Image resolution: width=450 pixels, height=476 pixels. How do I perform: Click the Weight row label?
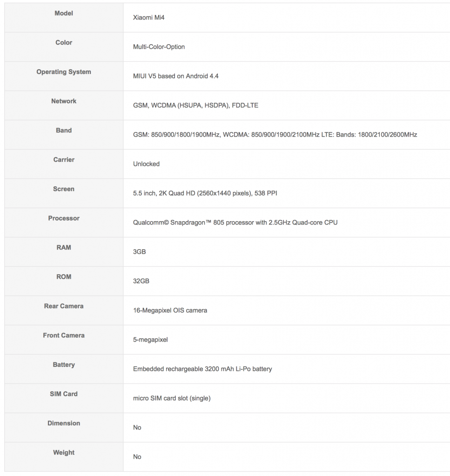pos(64,453)
